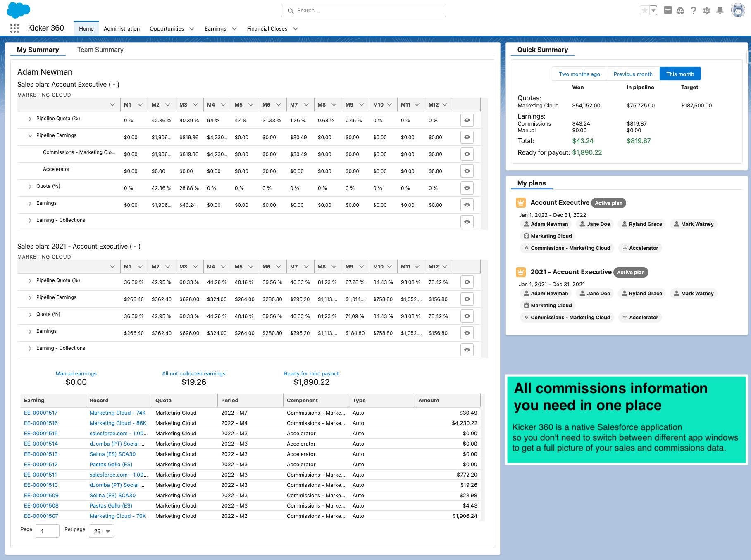Open the Help question mark icon
Screen dimensions: 751x560
pos(694,11)
